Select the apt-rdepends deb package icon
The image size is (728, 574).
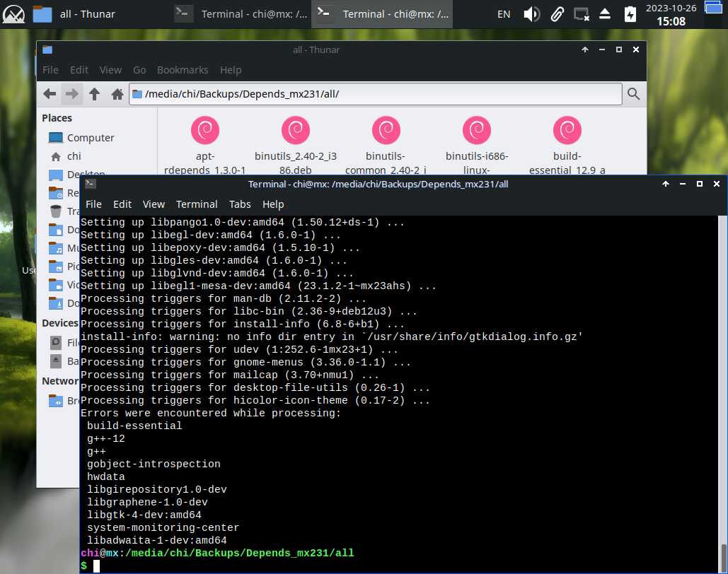pos(204,130)
